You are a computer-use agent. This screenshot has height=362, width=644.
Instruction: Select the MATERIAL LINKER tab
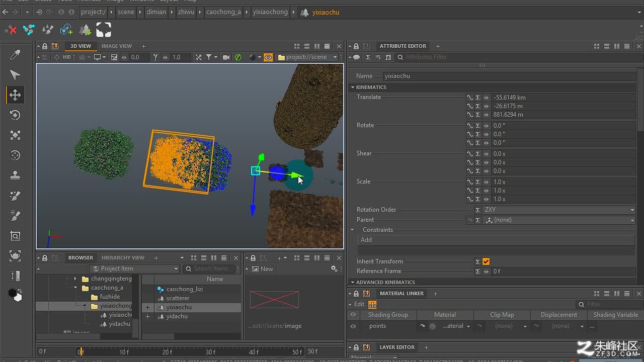click(x=402, y=294)
